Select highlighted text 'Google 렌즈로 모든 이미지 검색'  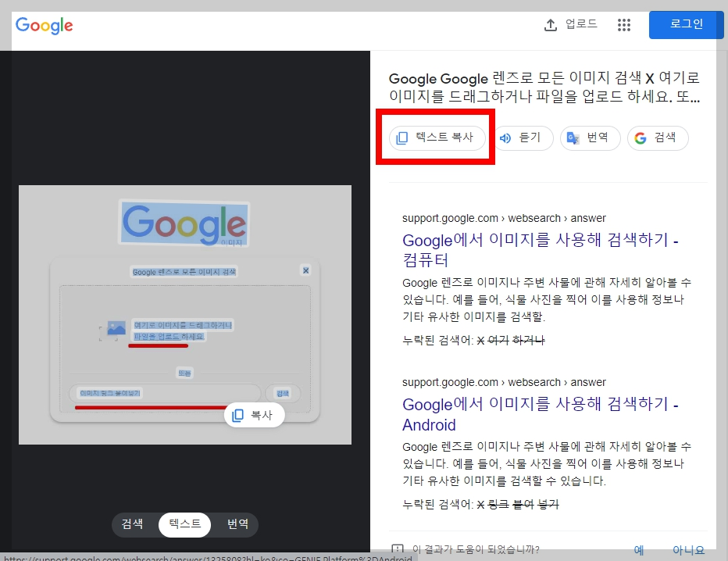[x=184, y=272]
